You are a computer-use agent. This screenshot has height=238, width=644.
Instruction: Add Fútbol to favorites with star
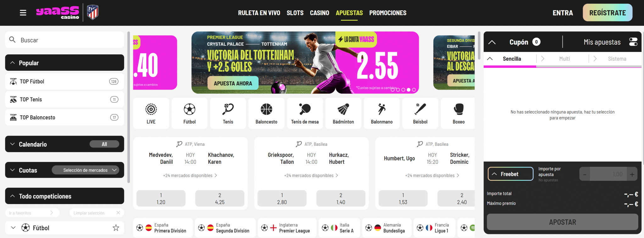coord(116,228)
